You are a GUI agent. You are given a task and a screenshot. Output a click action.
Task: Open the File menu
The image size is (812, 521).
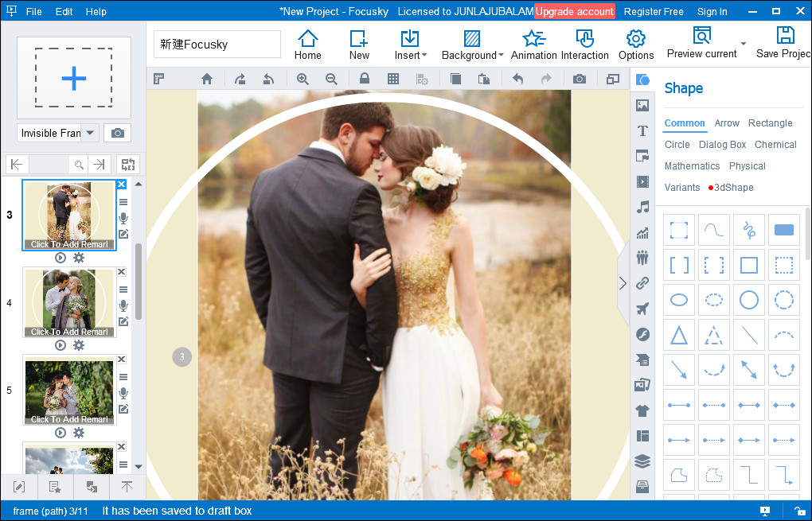tap(33, 11)
